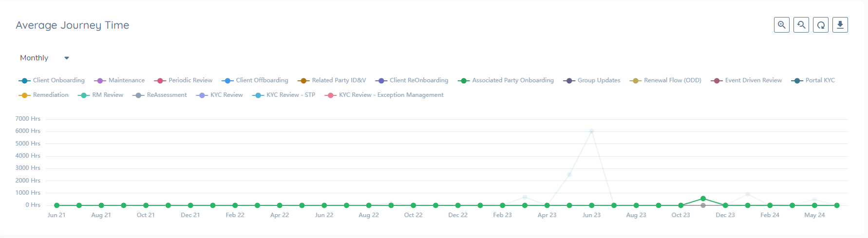Toggle Periodic Review legend entry
The image size is (868, 238).
tap(190, 80)
